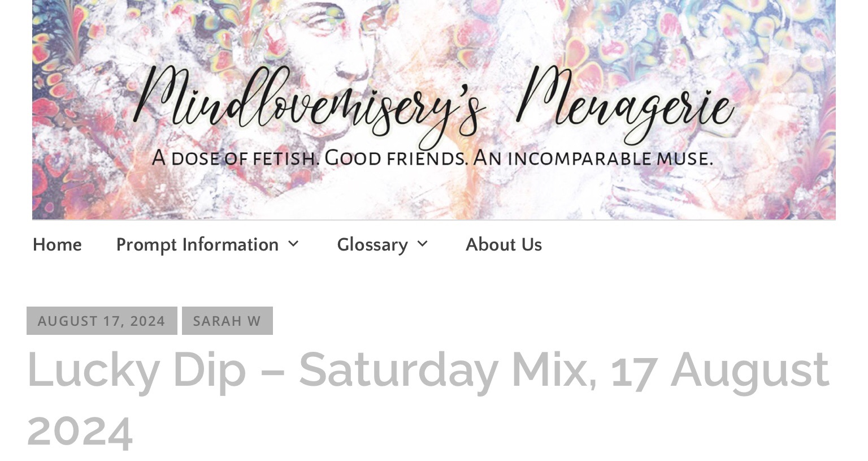Open the About Us page
This screenshot has width=868, height=461.
point(504,244)
